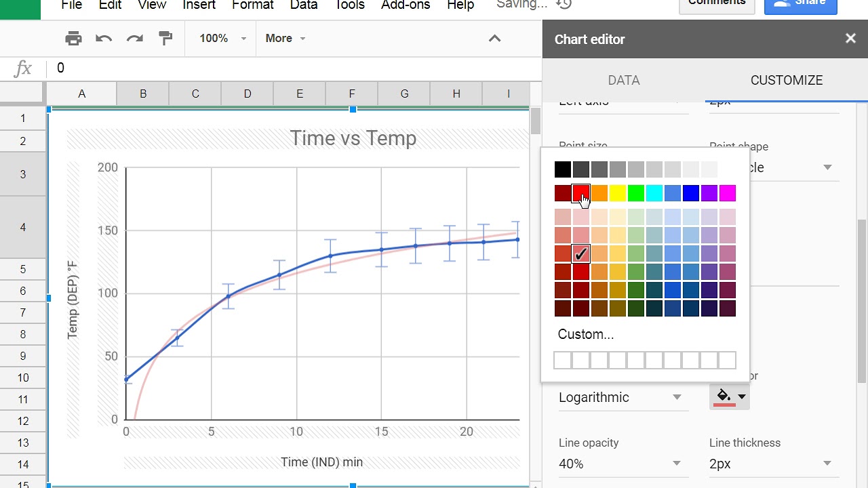The height and width of the screenshot is (488, 868).
Task: Open the View menu
Action: coord(152,5)
